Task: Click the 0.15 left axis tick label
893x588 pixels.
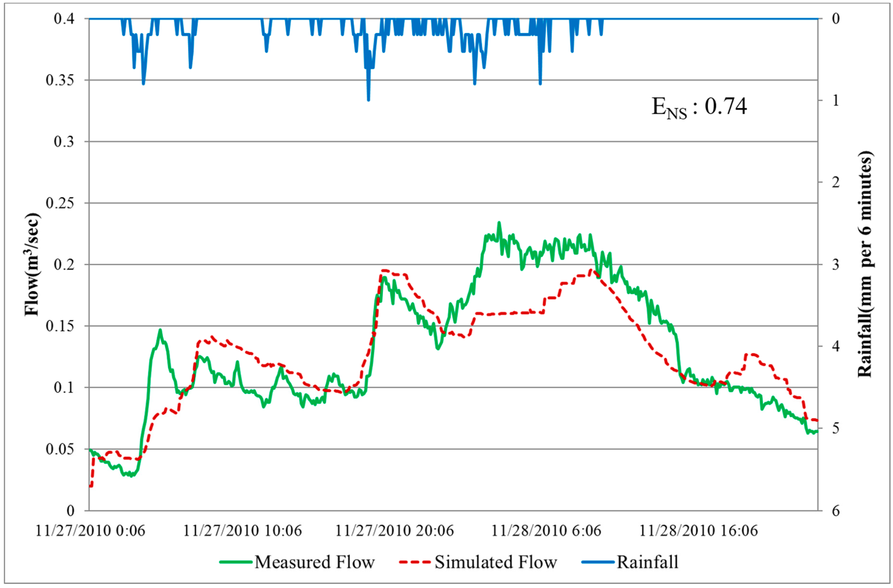Action: tap(60, 326)
